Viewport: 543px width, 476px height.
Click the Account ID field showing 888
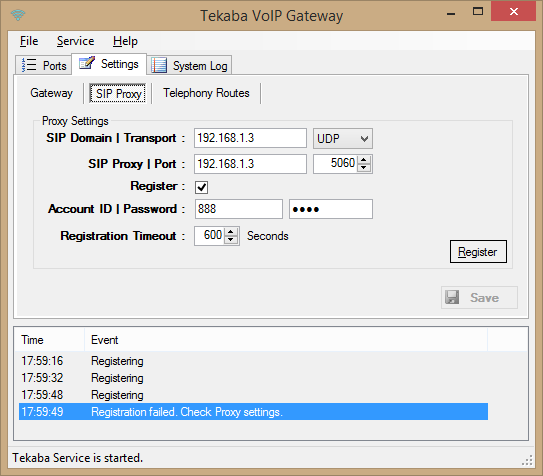pyautogui.click(x=239, y=209)
